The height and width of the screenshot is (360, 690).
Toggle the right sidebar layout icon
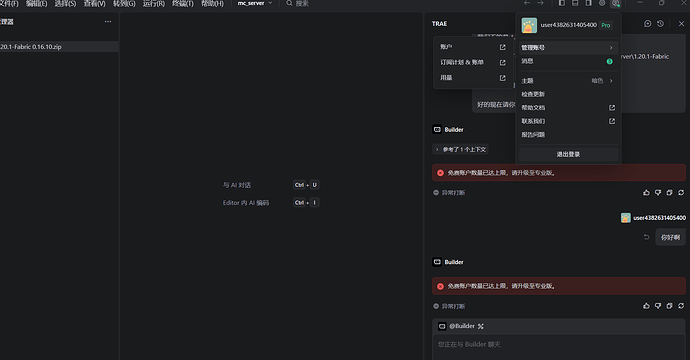click(588, 3)
